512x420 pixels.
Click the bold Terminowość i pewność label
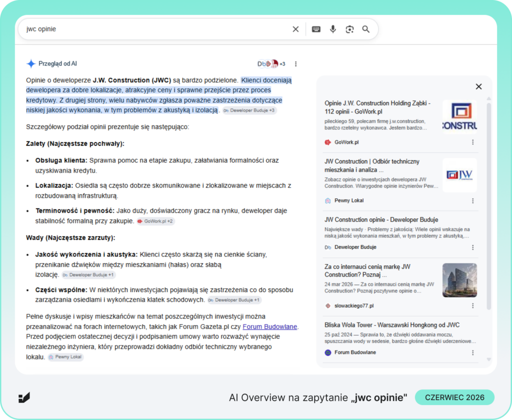point(75,210)
